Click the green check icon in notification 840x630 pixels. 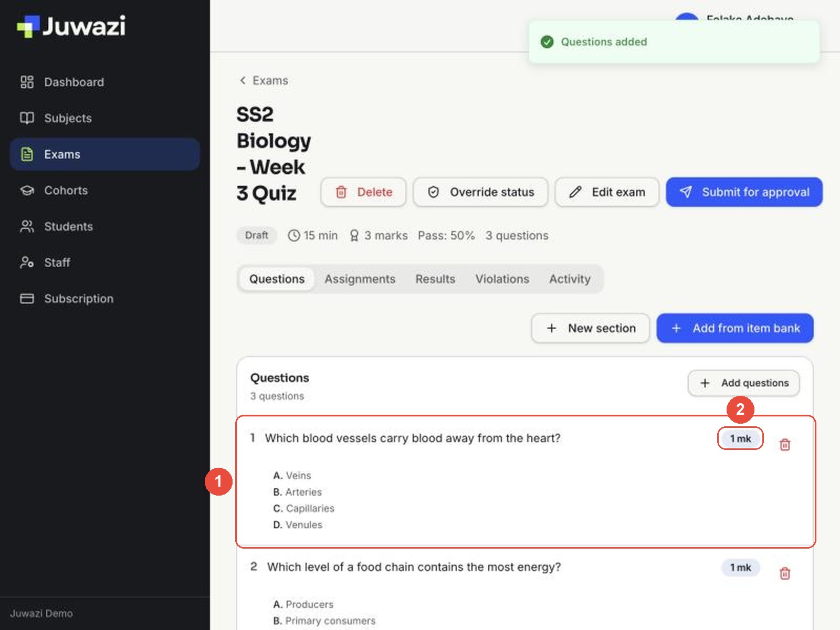(547, 42)
